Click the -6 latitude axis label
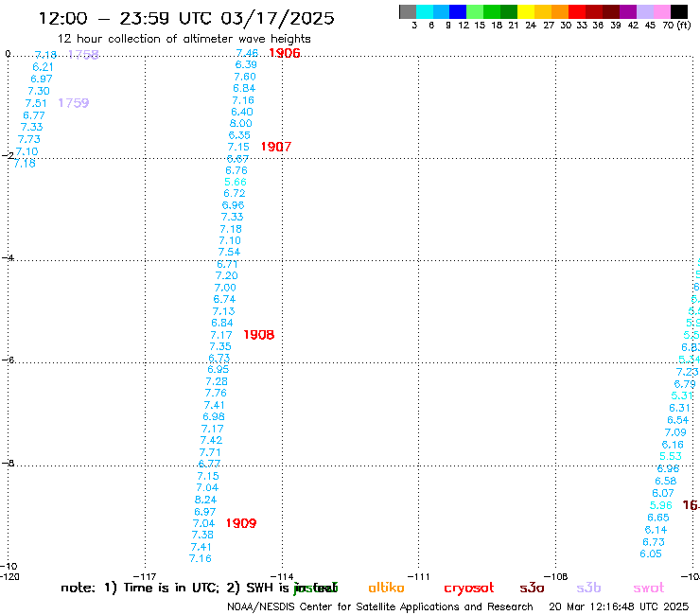 click(8, 360)
